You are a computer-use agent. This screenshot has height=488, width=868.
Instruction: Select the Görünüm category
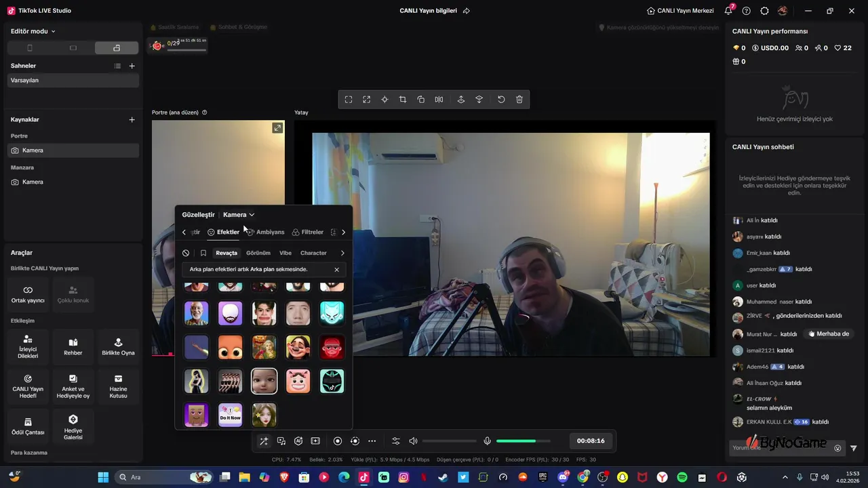point(258,253)
